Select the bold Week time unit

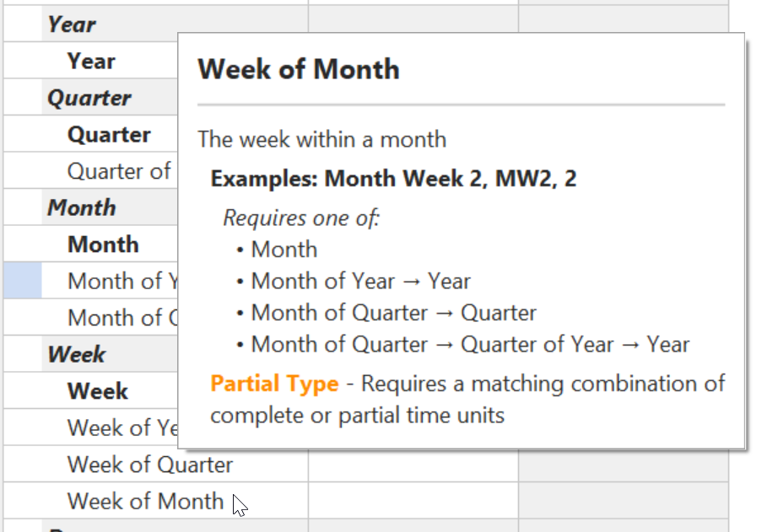[97, 390]
